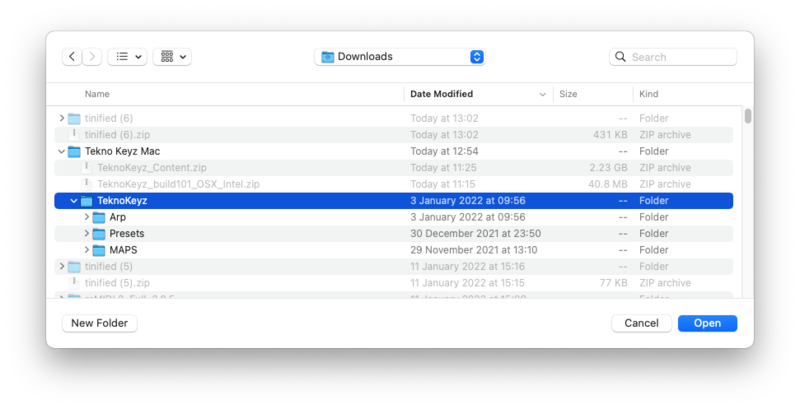Expand the tinified (6) folder
Viewport: 800px width, 409px height.
[x=62, y=118]
